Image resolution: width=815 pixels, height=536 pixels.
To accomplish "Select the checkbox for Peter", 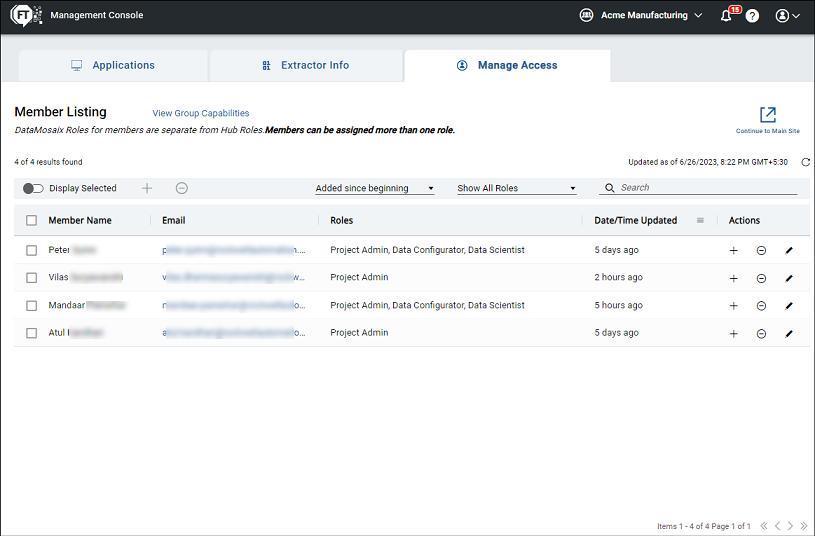I will coord(32,250).
